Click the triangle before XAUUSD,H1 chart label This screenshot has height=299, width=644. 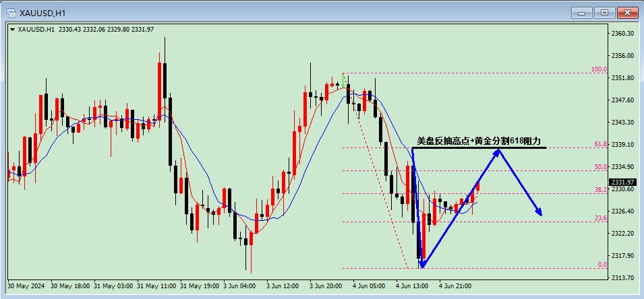pos(12,30)
